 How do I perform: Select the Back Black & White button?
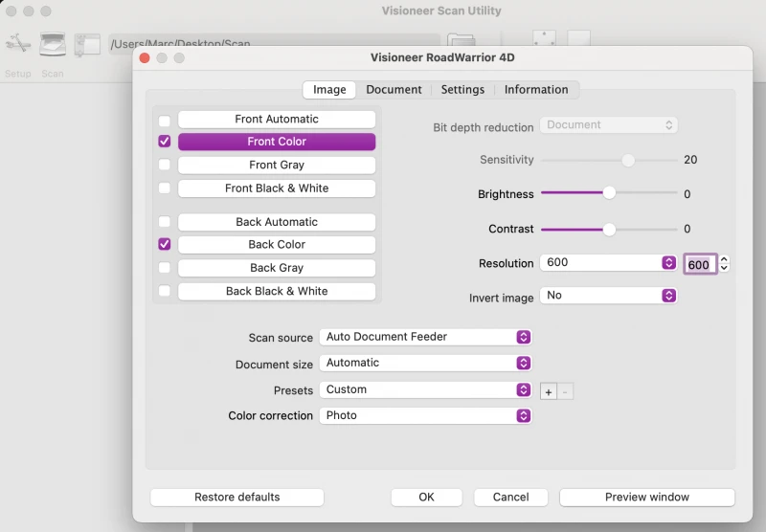click(x=277, y=292)
